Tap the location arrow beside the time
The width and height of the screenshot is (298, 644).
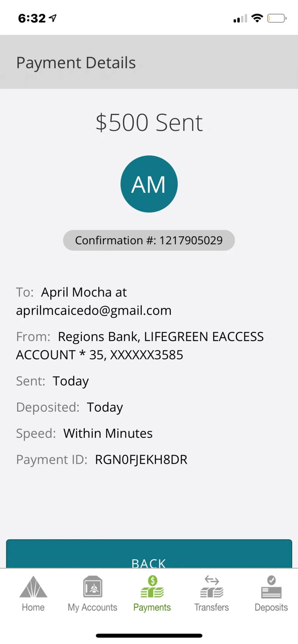point(53,18)
